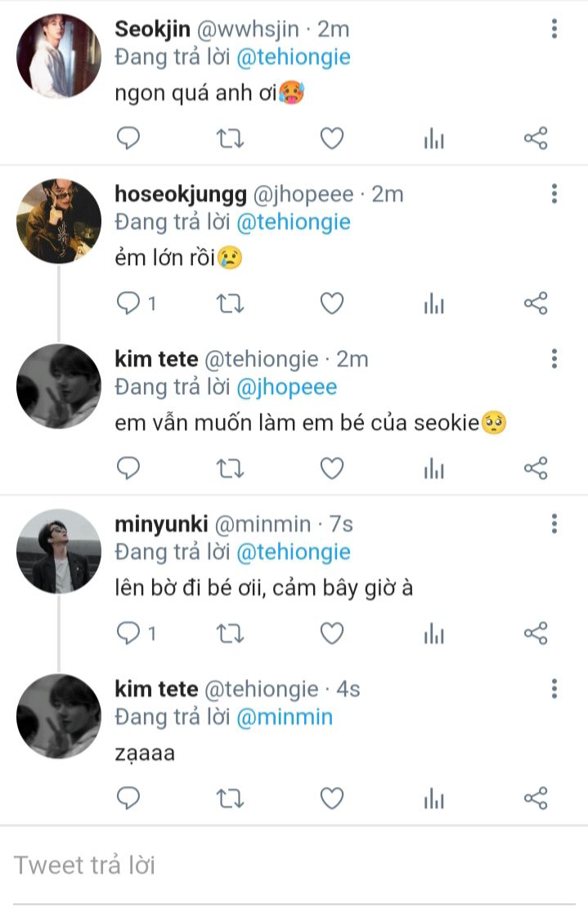Like the tweet 'em vẫn muốn làm em bé của seokie'
Image resolution: width=588 pixels, height=908 pixels.
331,469
